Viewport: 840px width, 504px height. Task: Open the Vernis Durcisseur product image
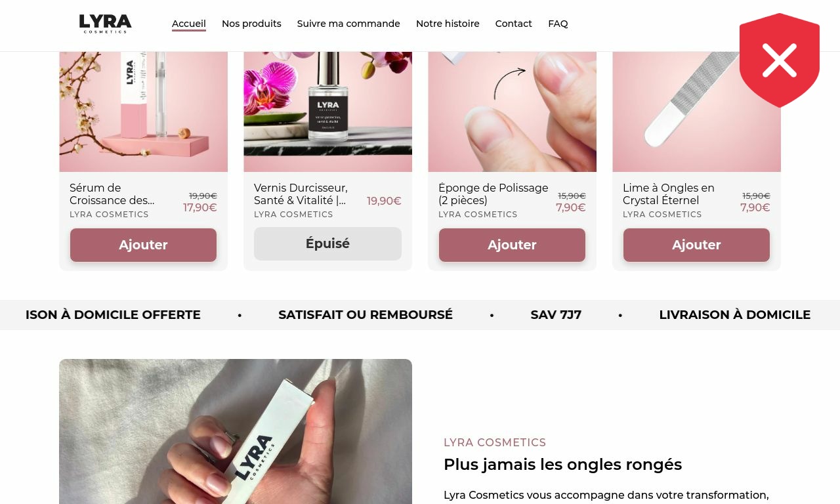tap(327, 112)
